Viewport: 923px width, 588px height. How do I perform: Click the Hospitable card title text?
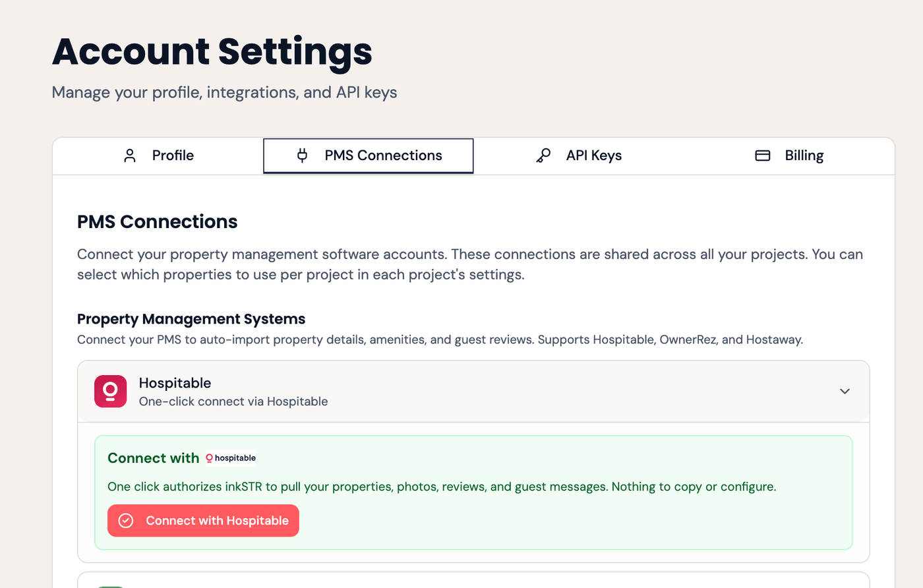pos(175,383)
